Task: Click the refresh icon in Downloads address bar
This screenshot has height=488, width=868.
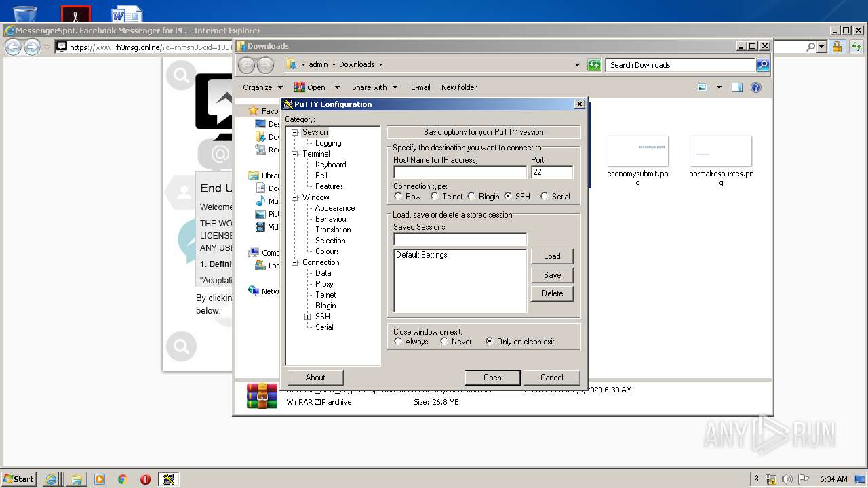Action: point(594,65)
